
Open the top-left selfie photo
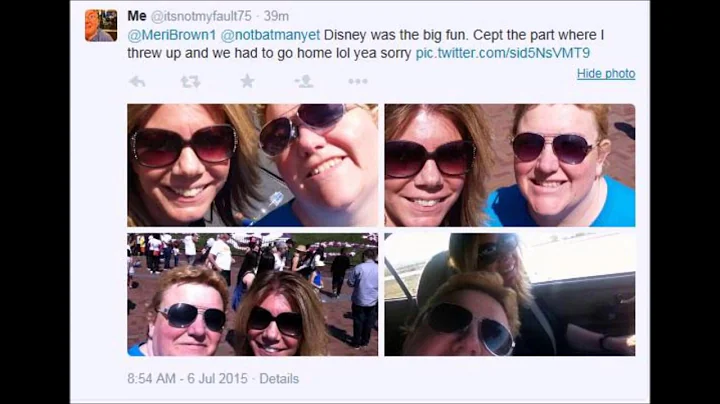(253, 165)
